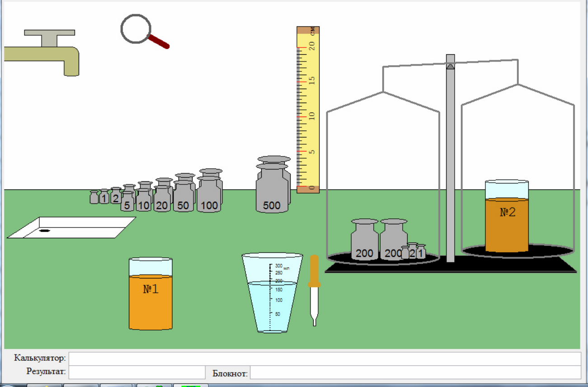Select the 10 g weight
Screen dimensions: 588x387
(x=144, y=201)
